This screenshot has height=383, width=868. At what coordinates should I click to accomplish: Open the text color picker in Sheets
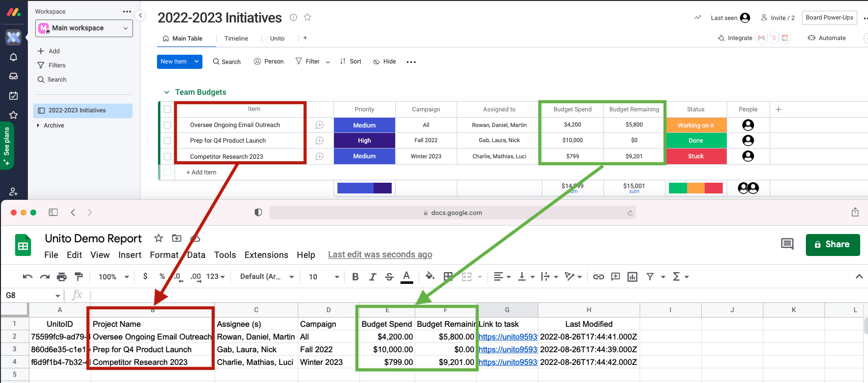(x=406, y=277)
